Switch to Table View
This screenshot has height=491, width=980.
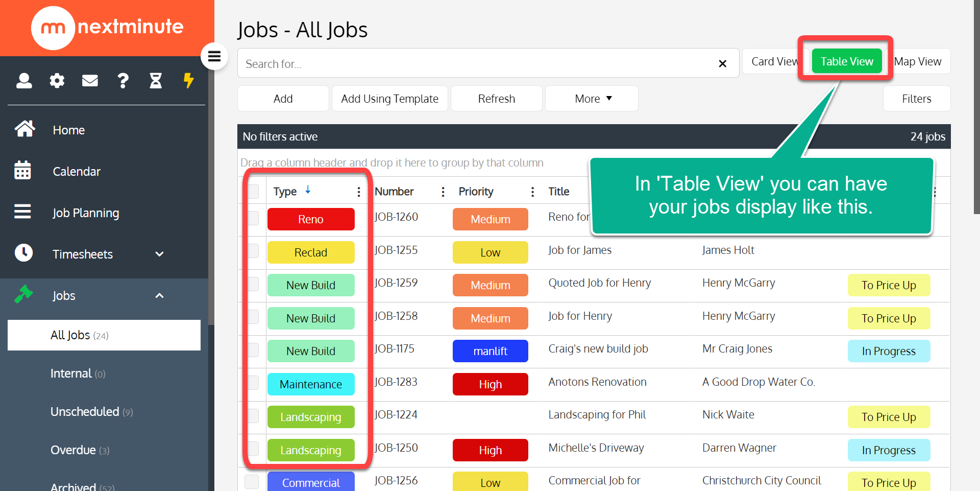tap(847, 61)
